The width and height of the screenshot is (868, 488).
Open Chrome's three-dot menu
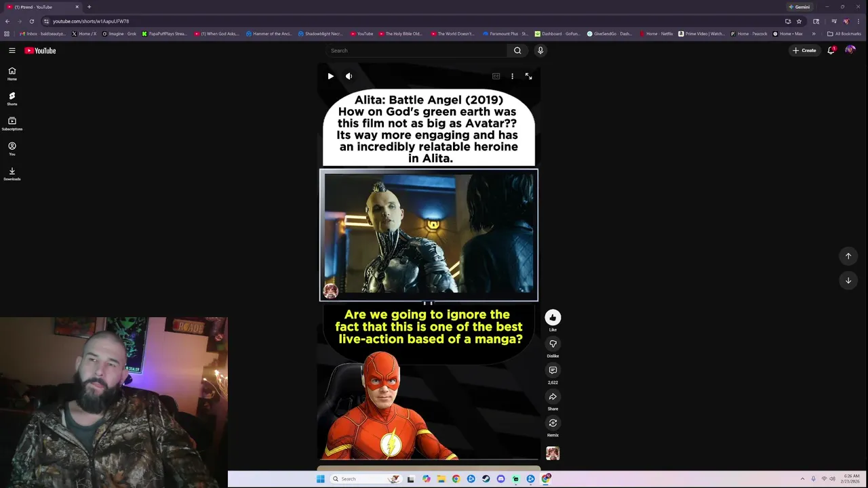click(x=859, y=21)
